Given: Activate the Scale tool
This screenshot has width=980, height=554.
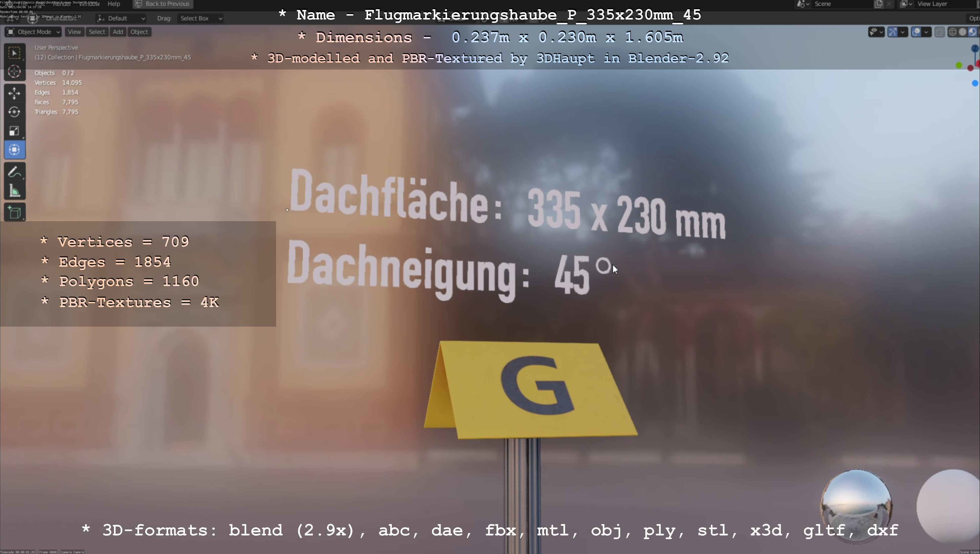Looking at the screenshot, I should [x=14, y=131].
